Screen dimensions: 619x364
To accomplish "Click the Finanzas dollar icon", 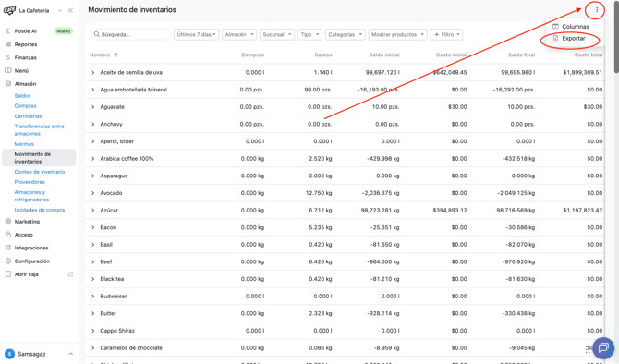I will pyautogui.click(x=8, y=57).
